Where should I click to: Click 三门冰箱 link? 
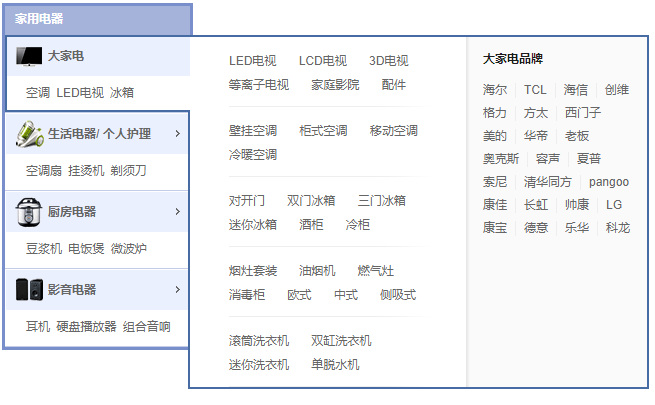[x=381, y=201]
